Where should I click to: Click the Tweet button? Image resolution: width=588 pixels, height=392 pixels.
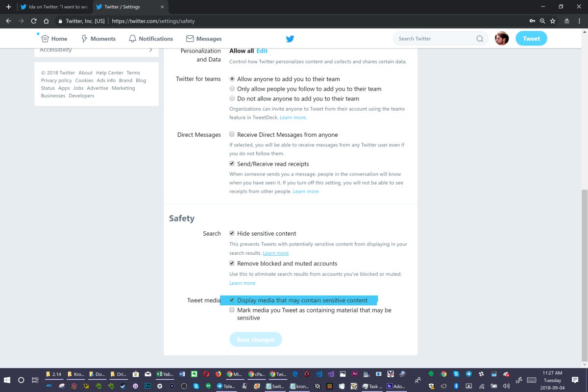pos(531,39)
